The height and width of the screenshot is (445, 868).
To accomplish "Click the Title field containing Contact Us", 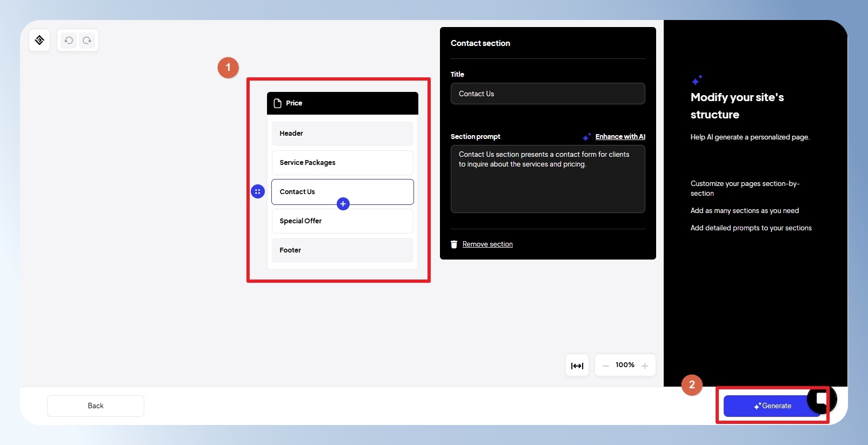I will pyautogui.click(x=548, y=94).
